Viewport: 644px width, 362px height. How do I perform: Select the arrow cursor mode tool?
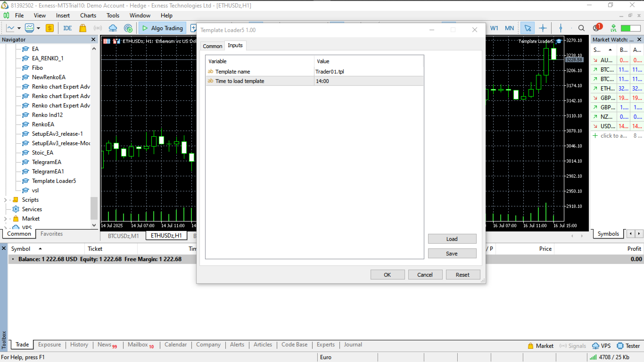click(x=528, y=28)
